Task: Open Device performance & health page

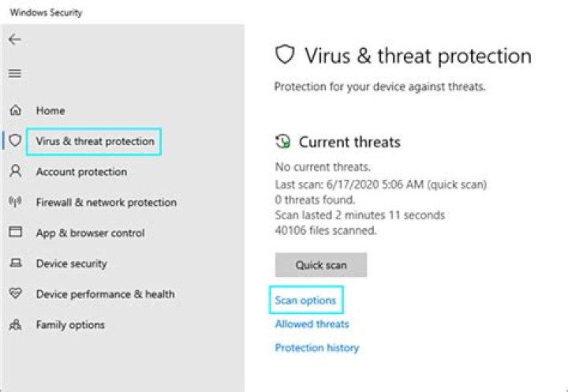Action: (x=105, y=294)
